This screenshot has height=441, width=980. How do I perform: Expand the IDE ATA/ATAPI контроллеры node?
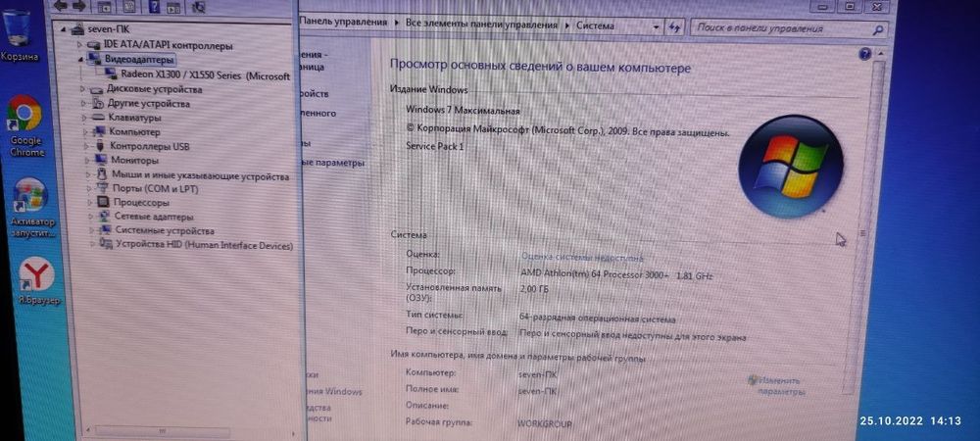pos(80,45)
